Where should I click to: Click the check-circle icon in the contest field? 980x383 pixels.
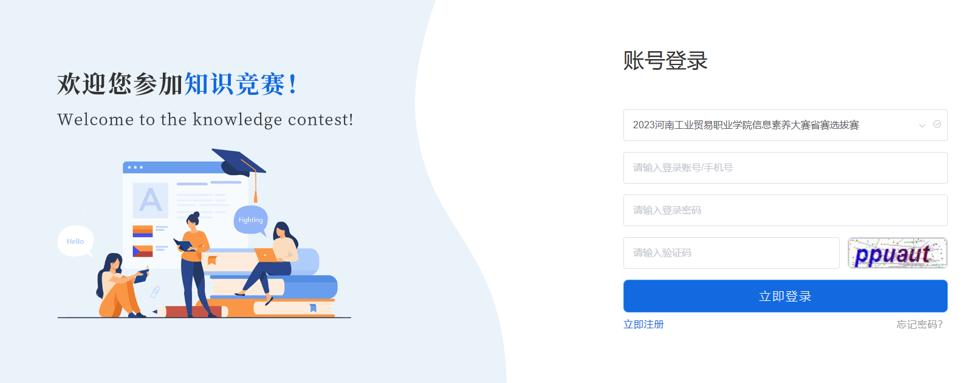click(937, 124)
